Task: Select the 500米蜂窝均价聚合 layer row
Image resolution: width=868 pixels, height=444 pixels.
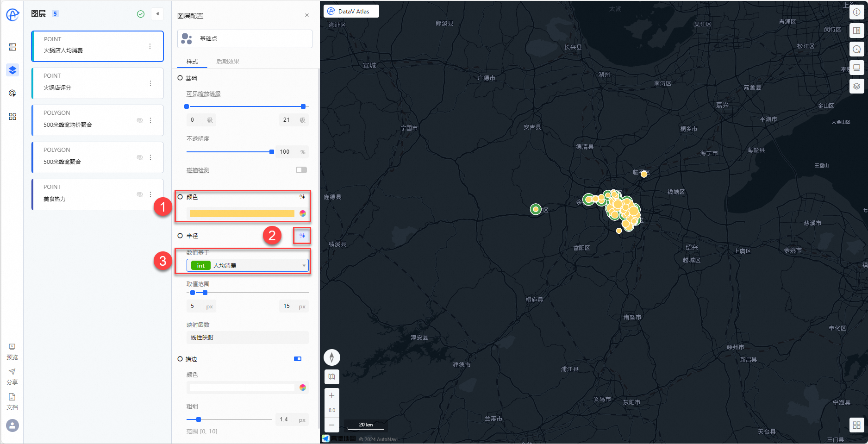Action: pyautogui.click(x=98, y=120)
